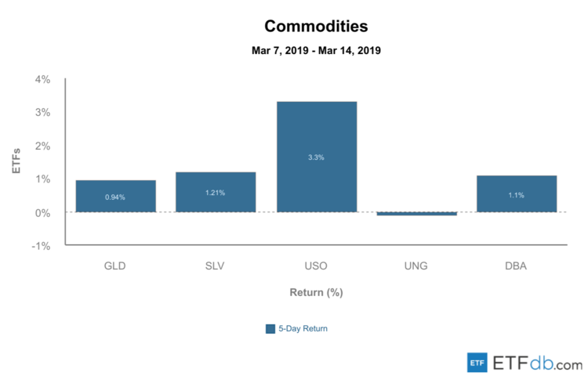Click the ETF logo icon
The width and height of the screenshot is (588, 376).
coord(477,363)
